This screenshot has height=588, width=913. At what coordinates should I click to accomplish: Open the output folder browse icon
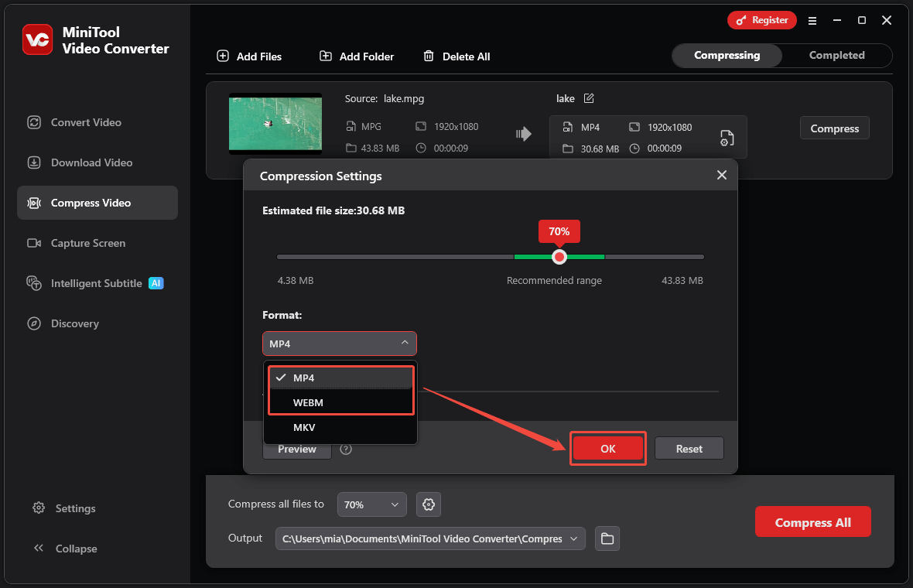pyautogui.click(x=607, y=538)
